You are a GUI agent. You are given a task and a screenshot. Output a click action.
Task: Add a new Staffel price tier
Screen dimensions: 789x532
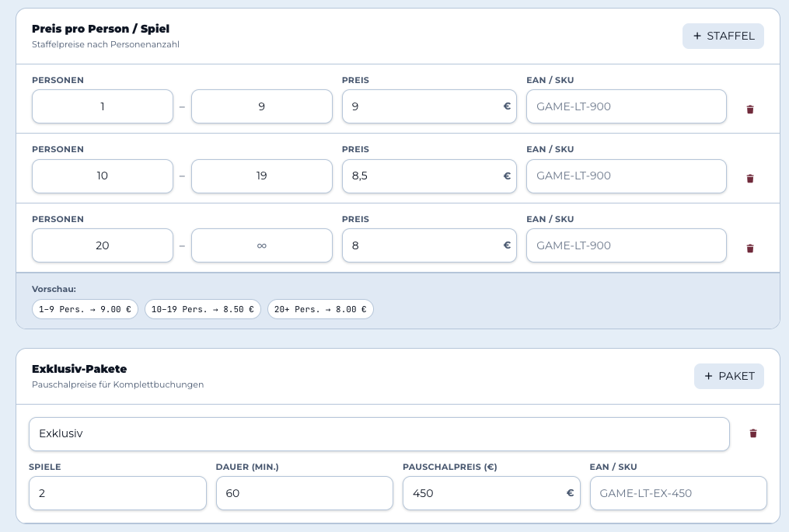coord(723,37)
